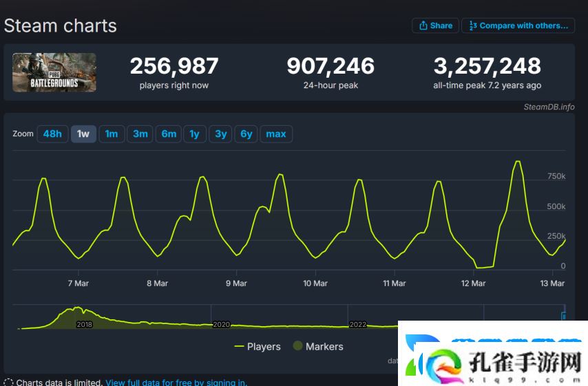Click the 11 Mar axis label
The image size is (588, 386).
(x=395, y=283)
